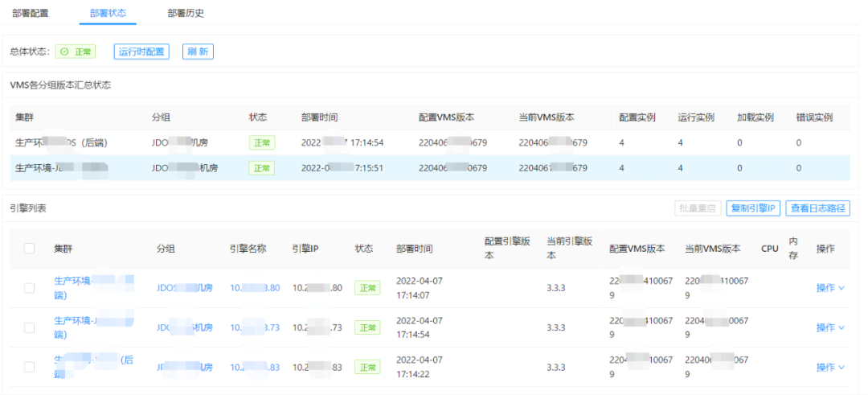Open the 操作 menu for engine ending .73

830,327
